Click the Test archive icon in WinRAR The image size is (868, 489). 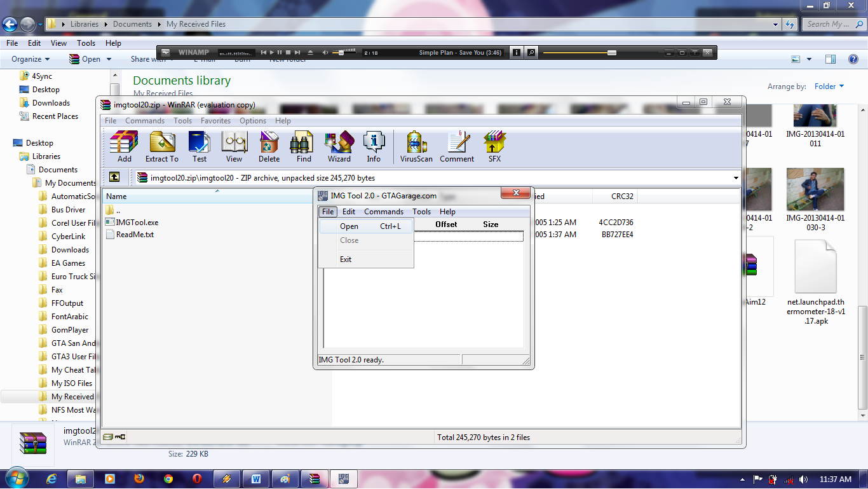200,147
